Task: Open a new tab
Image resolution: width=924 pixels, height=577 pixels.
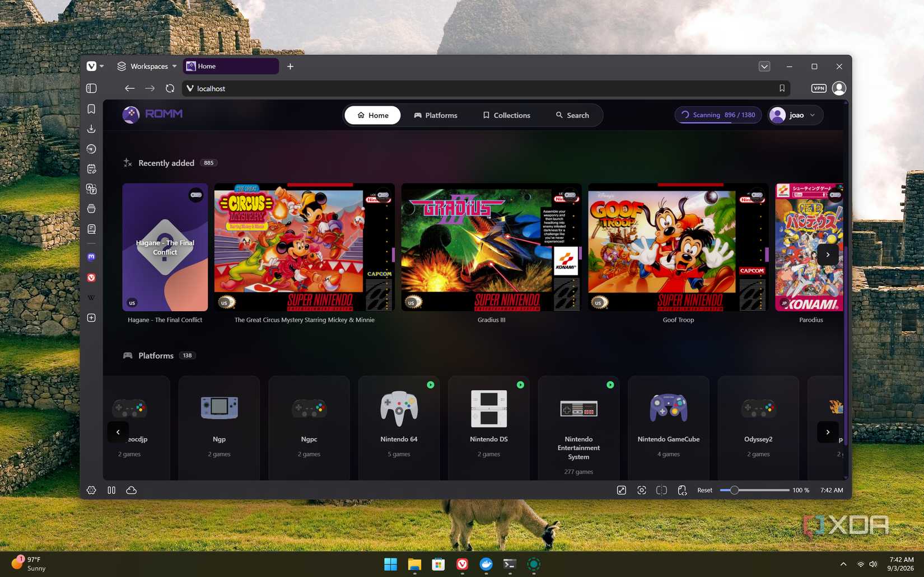Action: click(x=290, y=66)
